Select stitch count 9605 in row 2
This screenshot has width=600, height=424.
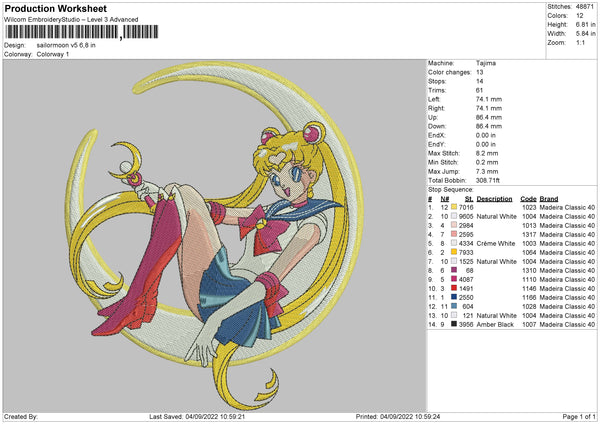(466, 216)
